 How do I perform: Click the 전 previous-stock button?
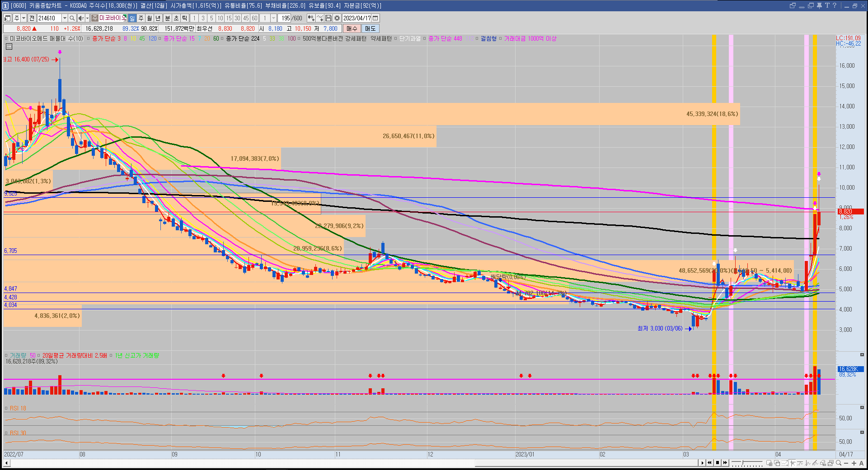32,18
